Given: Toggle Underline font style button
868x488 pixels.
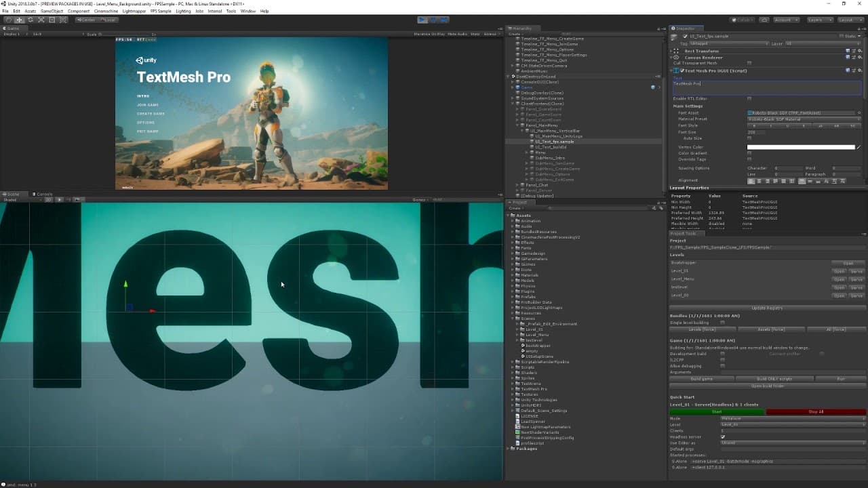Looking at the screenshot, I should pos(787,126).
